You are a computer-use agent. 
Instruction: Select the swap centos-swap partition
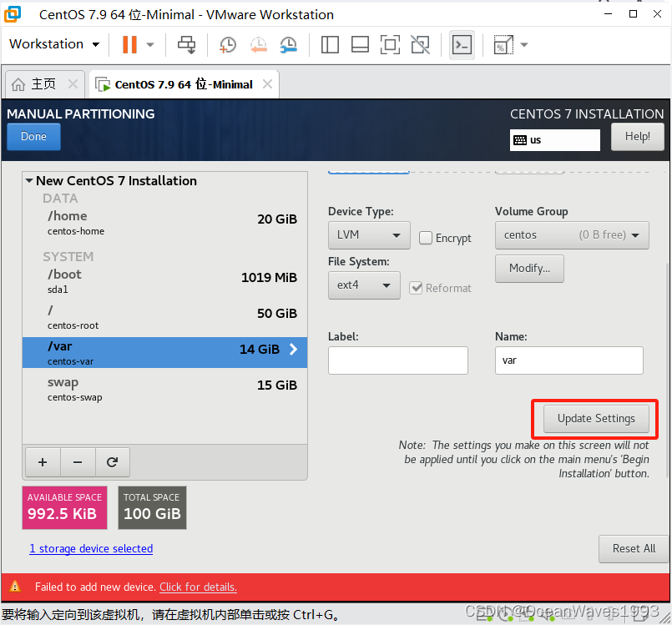coord(165,389)
